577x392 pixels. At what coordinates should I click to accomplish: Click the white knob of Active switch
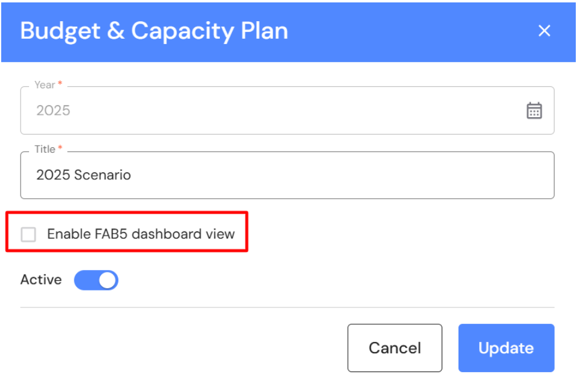pos(107,280)
